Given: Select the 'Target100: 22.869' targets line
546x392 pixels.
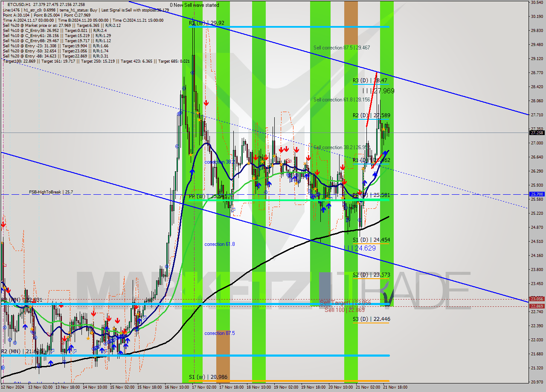Looking at the screenshot, I should (96, 61).
